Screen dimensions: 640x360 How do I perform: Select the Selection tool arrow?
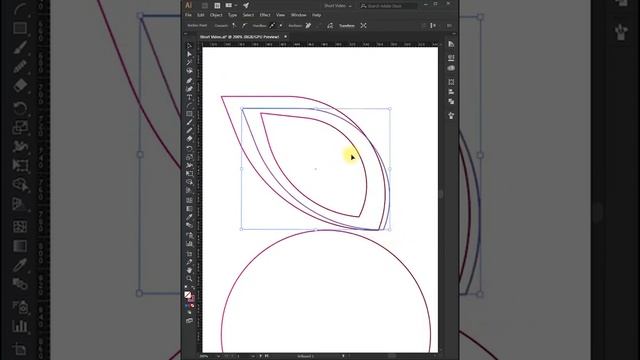click(x=189, y=46)
